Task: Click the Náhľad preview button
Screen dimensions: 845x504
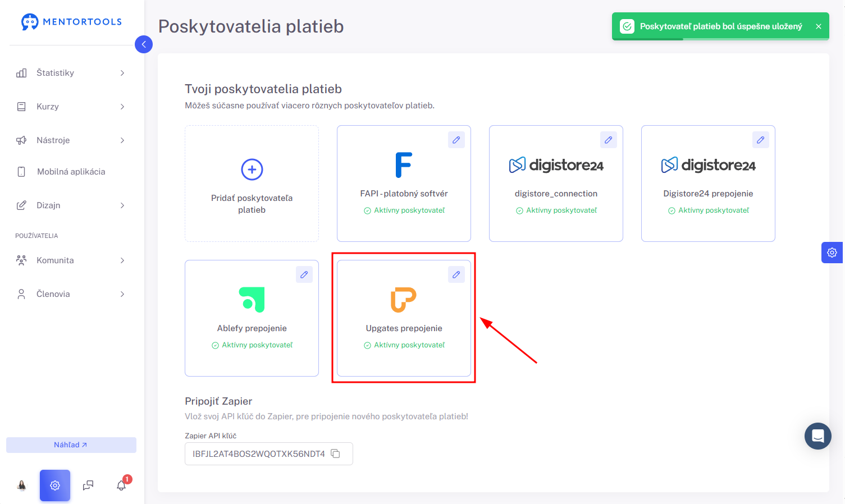Action: 71,445
